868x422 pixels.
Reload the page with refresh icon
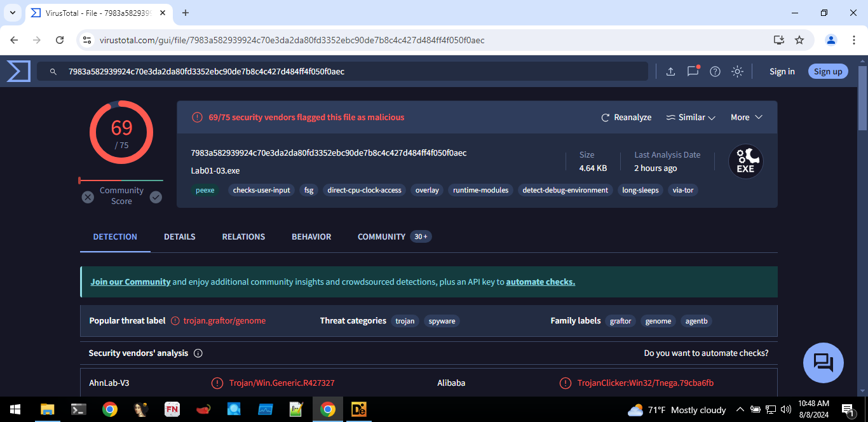[60, 40]
